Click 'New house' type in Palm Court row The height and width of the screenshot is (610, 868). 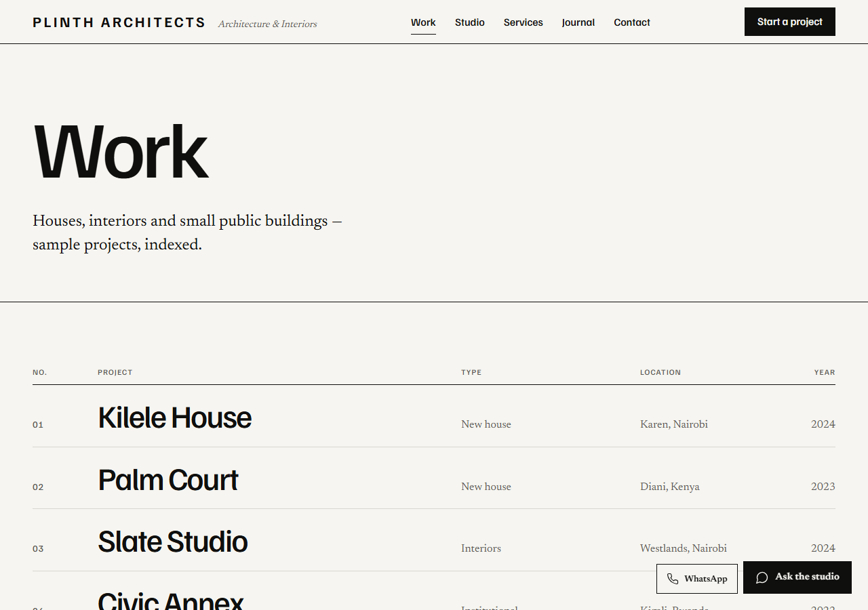[486, 487]
